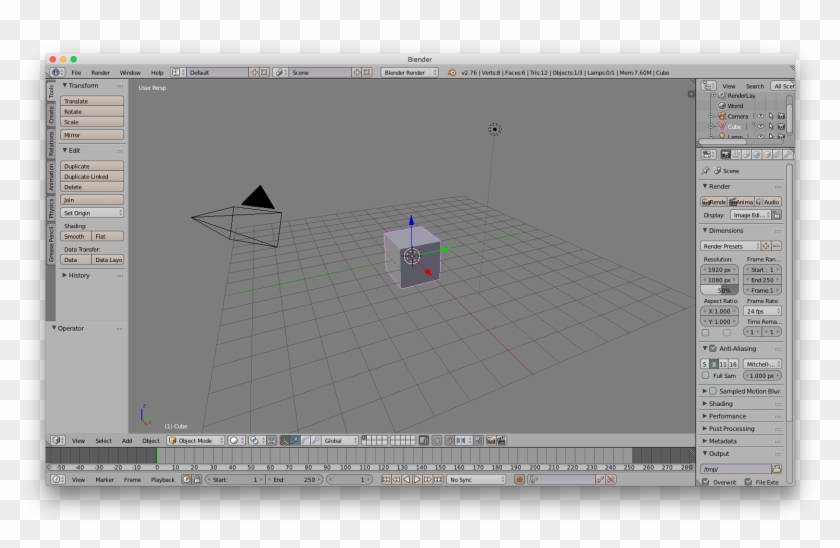Toggle the File Extensions checkbox
This screenshot has height=548, width=840.
pos(748,482)
